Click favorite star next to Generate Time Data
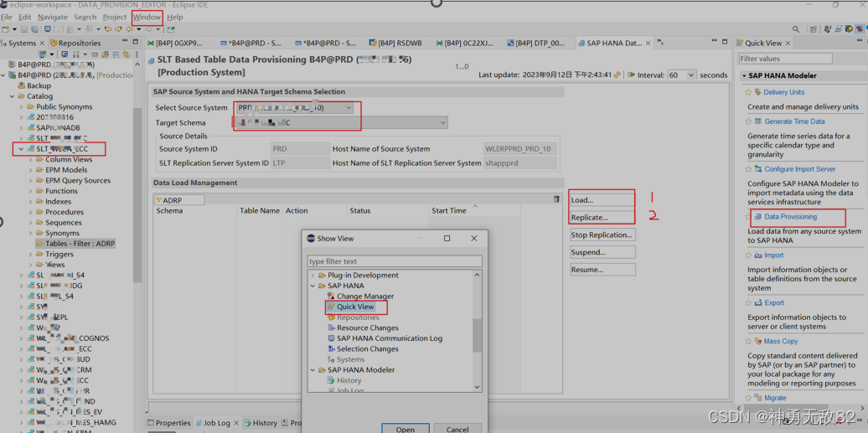This screenshot has height=433, width=868. (x=748, y=121)
